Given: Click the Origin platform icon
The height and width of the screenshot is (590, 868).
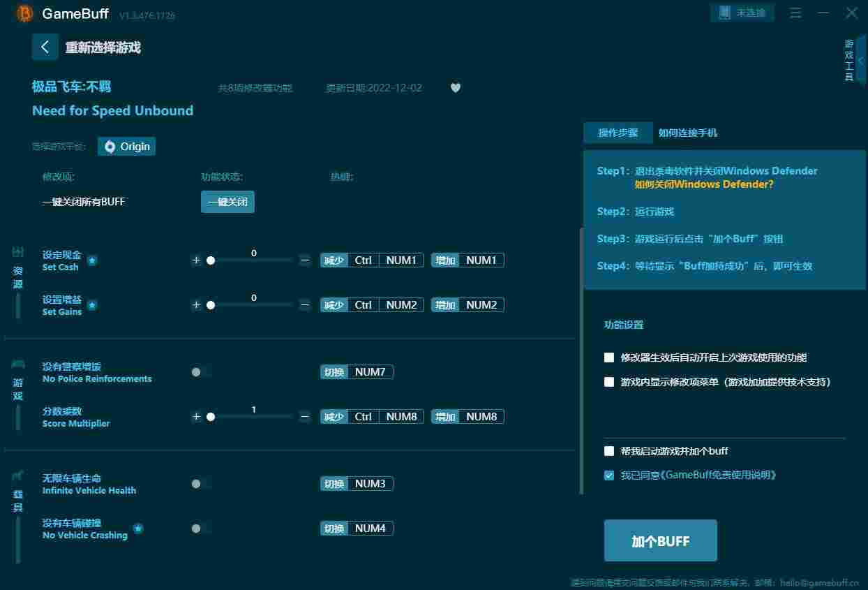Looking at the screenshot, I should tap(110, 146).
